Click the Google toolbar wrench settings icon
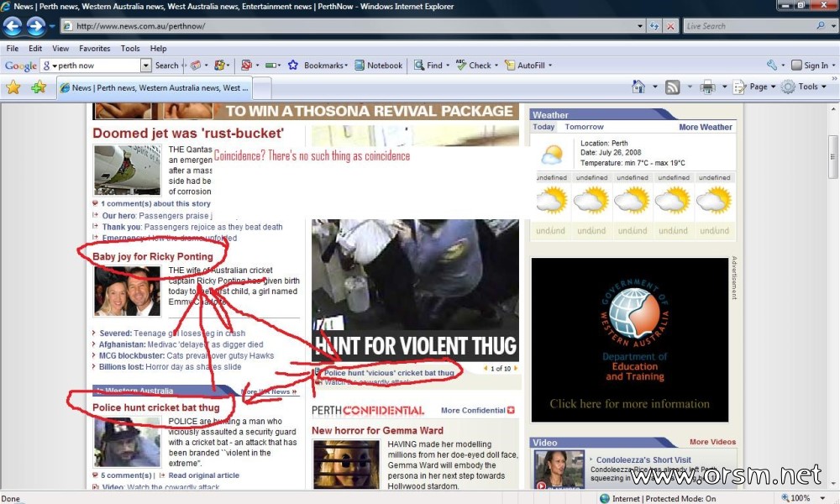The width and height of the screenshot is (840, 504). pos(772,65)
